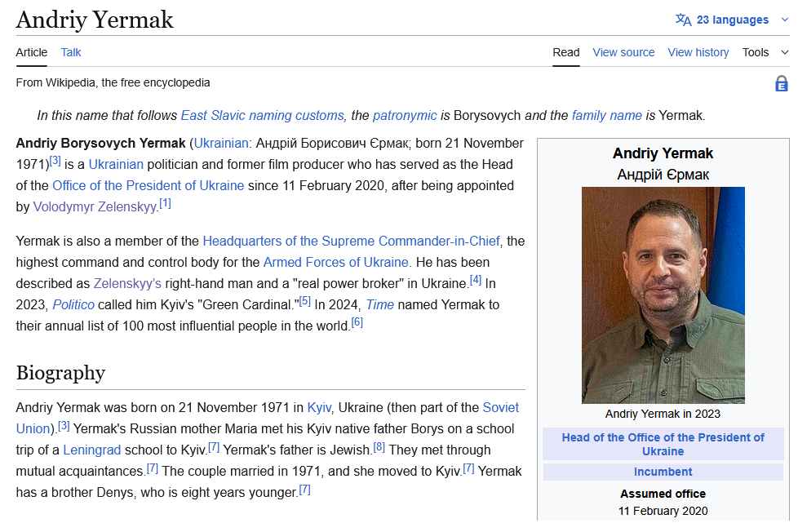
Task: Jump to citation [7] after 'mutual acquaintances'
Action: 152,468
